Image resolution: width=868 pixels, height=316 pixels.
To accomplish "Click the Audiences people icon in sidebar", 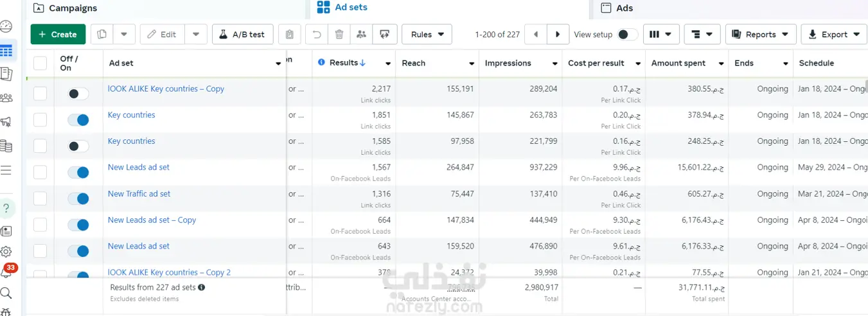I will pos(6,98).
